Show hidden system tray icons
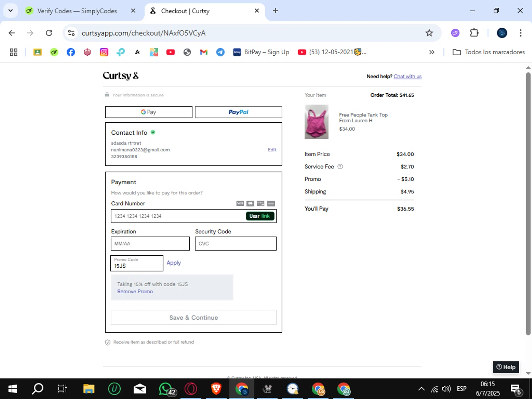This screenshot has width=532, height=399. click(421, 389)
